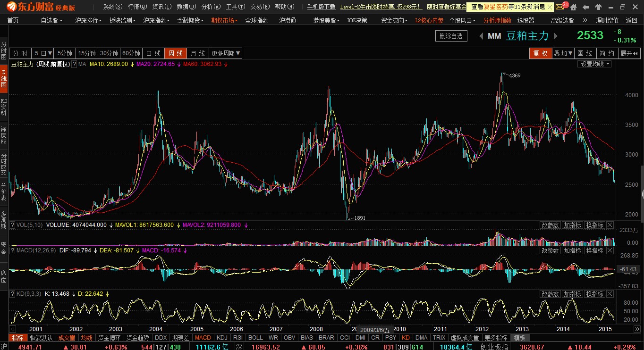Click the home icon in title bar
Image resolution: width=644 pixels, height=350 pixels.
[x=573, y=7]
